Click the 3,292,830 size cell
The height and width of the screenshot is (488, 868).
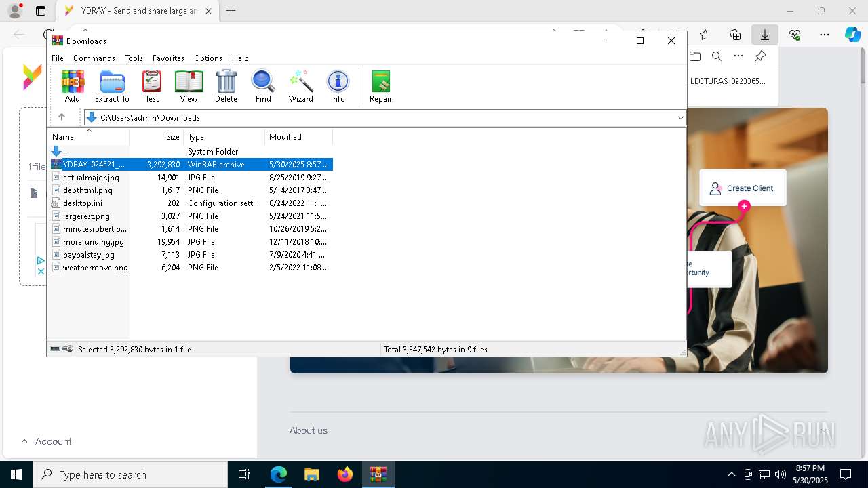163,165
